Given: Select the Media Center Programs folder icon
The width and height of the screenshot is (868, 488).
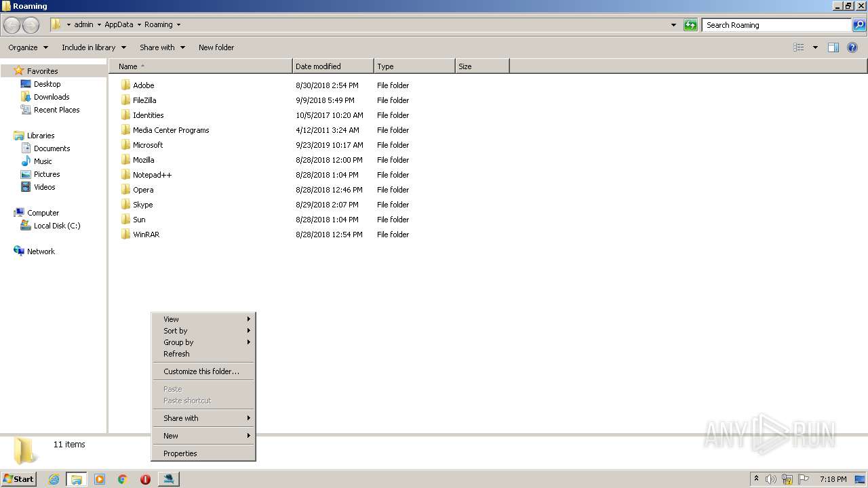Looking at the screenshot, I should point(125,130).
